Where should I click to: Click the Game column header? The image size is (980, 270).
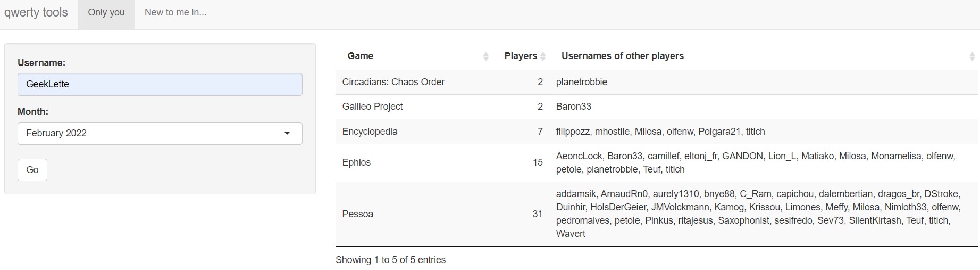361,56
